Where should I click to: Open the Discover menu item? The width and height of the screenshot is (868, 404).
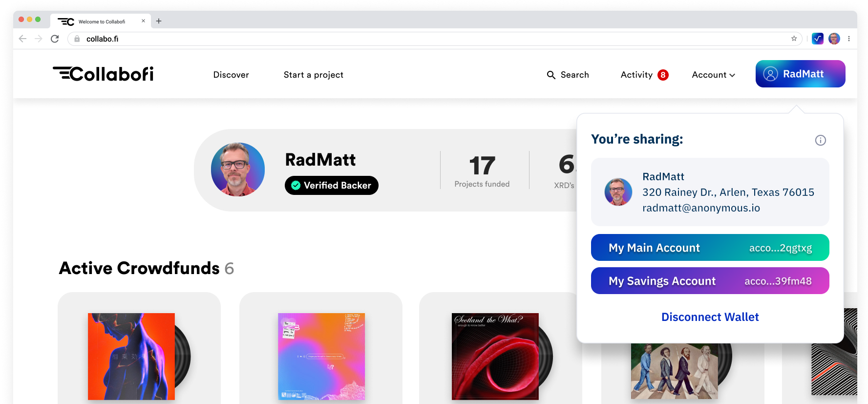click(231, 75)
